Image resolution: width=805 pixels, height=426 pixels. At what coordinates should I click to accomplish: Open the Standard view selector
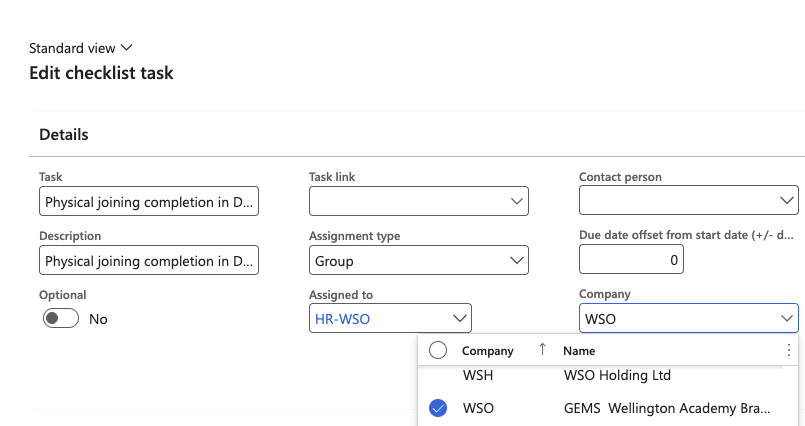[x=81, y=48]
